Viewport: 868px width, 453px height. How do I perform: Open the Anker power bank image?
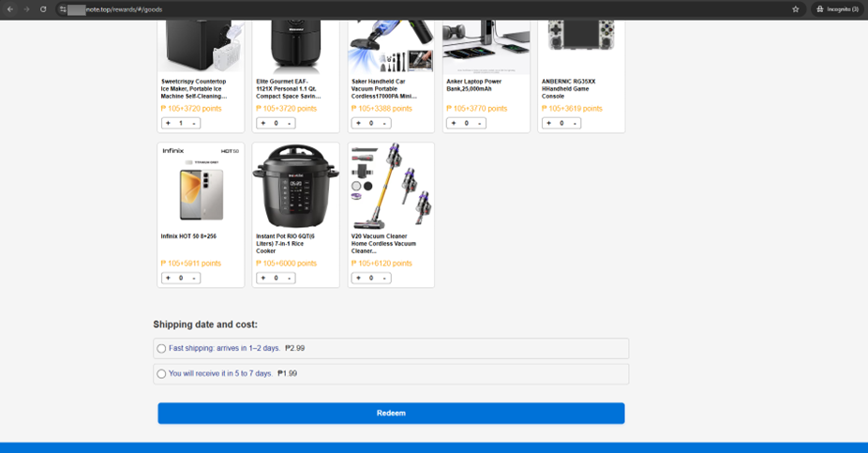[x=486, y=46]
